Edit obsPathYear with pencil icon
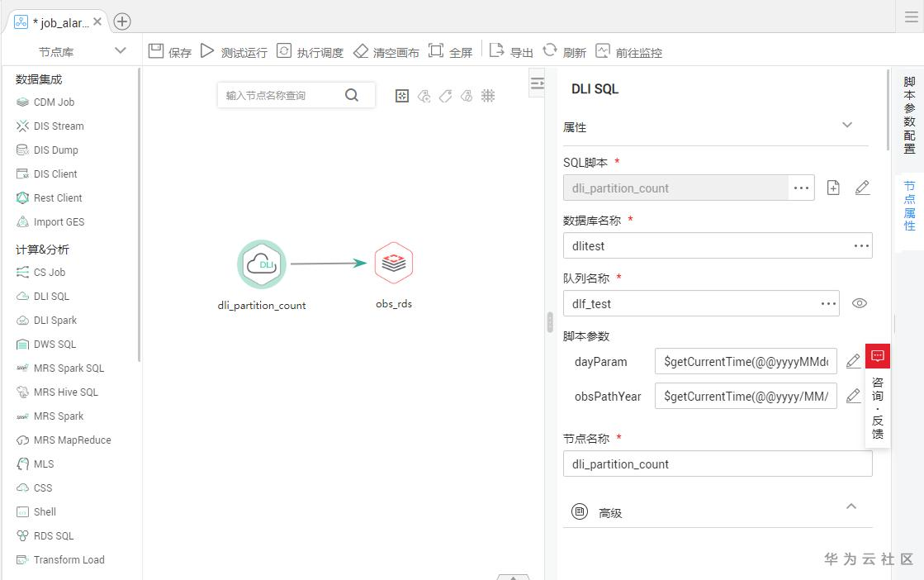Viewport: 924px width, 580px height. pos(853,396)
